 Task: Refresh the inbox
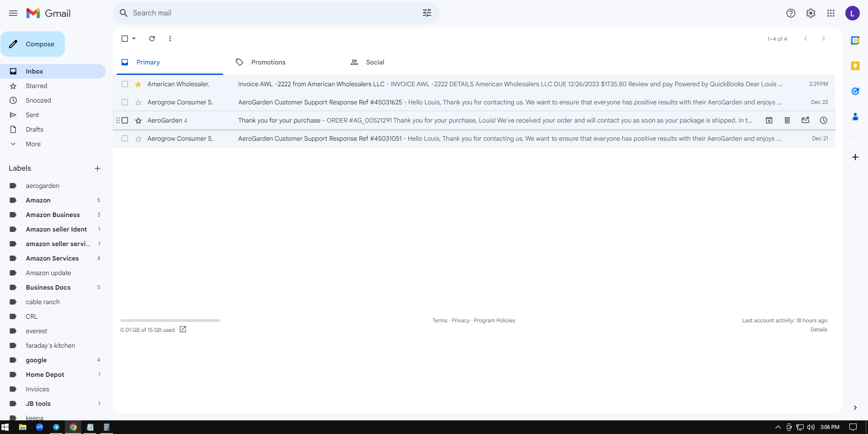click(152, 39)
